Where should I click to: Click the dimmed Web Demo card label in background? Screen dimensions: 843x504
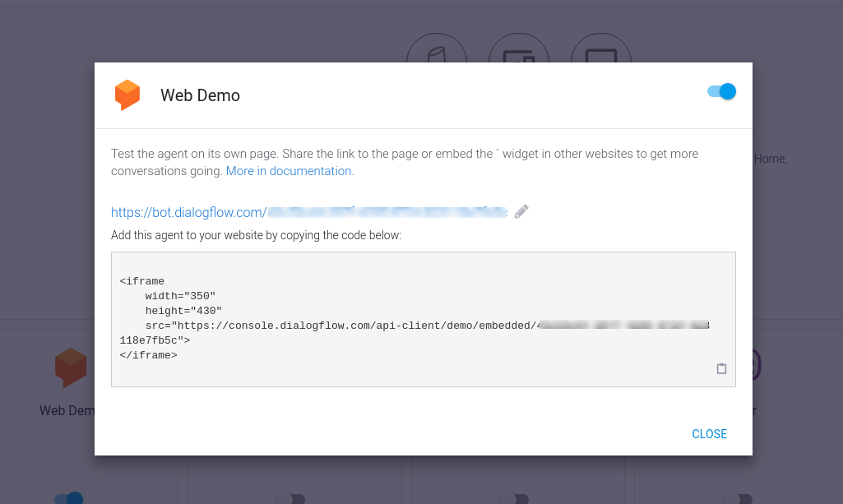pyautogui.click(x=67, y=410)
